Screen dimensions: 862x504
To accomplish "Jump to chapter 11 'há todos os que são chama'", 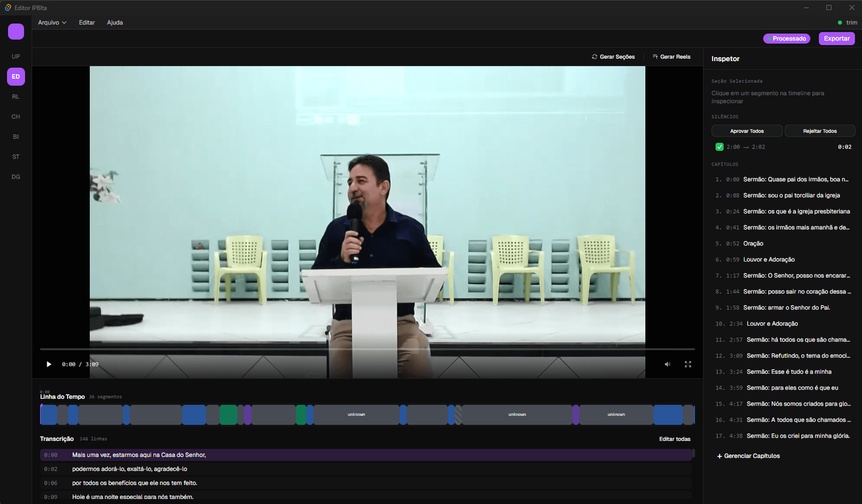I will (x=783, y=340).
